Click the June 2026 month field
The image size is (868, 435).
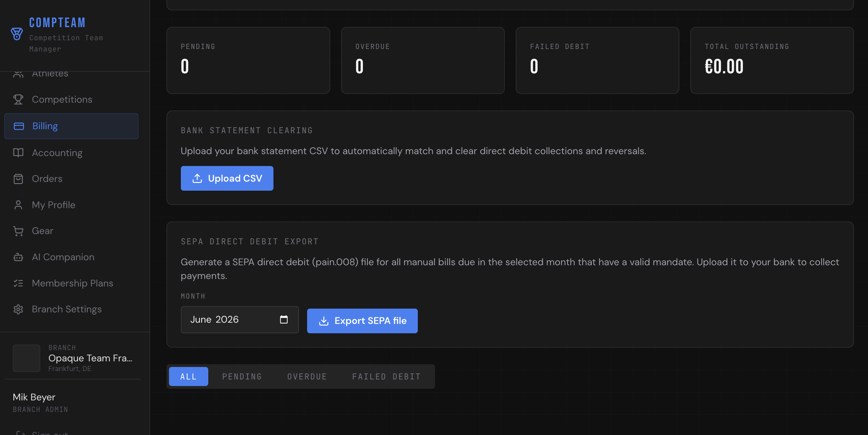239,320
